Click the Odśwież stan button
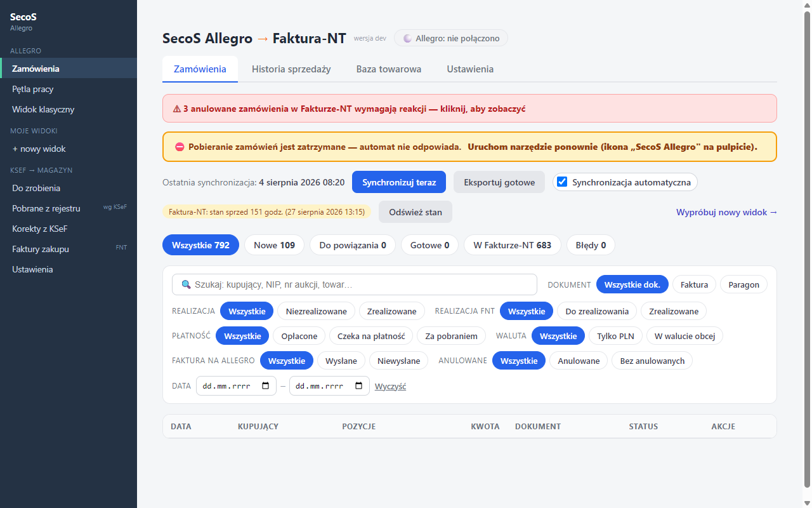 click(x=416, y=212)
